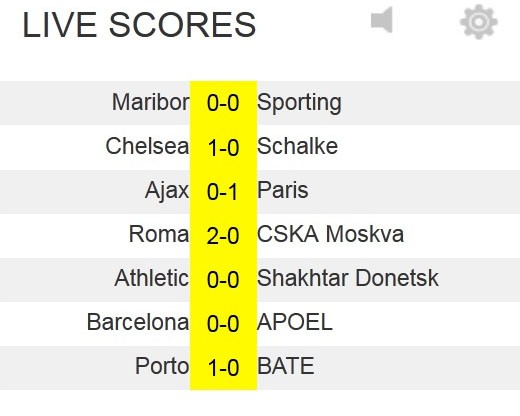Select the Ajax vs Paris 0-1 score
Screen dimensions: 520x416
(222, 192)
